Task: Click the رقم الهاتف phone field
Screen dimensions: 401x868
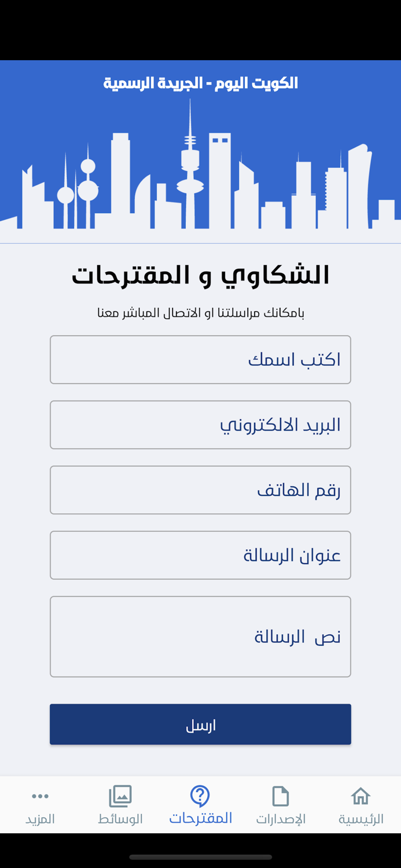Action: 200,490
